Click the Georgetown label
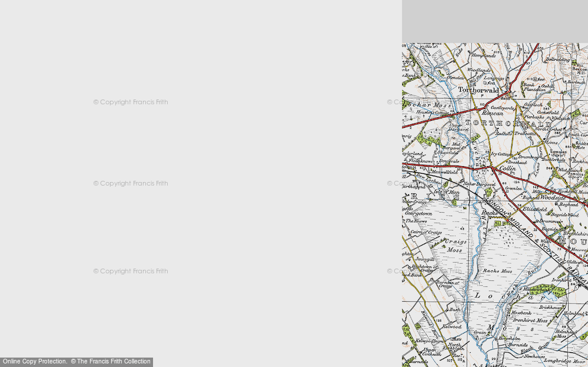Image resolution: width=588 pixels, height=367 pixels. pyautogui.click(x=418, y=213)
